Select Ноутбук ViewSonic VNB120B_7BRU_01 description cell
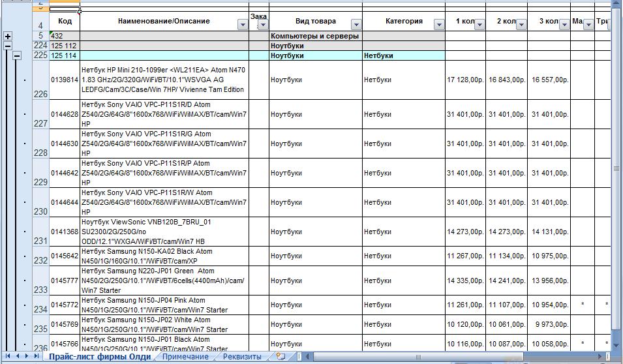This screenshot has width=623, height=364. point(164,232)
